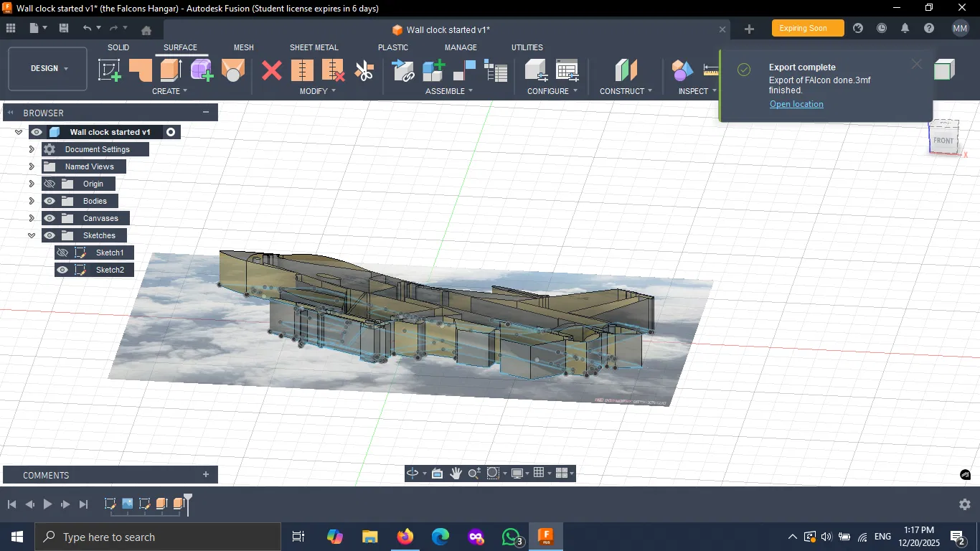
Task: Toggle the Origin folder visibility eye
Action: coord(50,184)
